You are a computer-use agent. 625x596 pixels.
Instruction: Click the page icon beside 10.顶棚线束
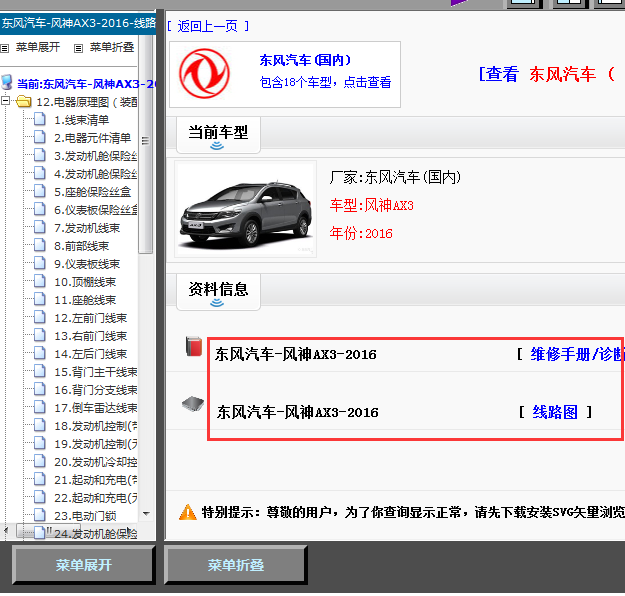(39, 281)
